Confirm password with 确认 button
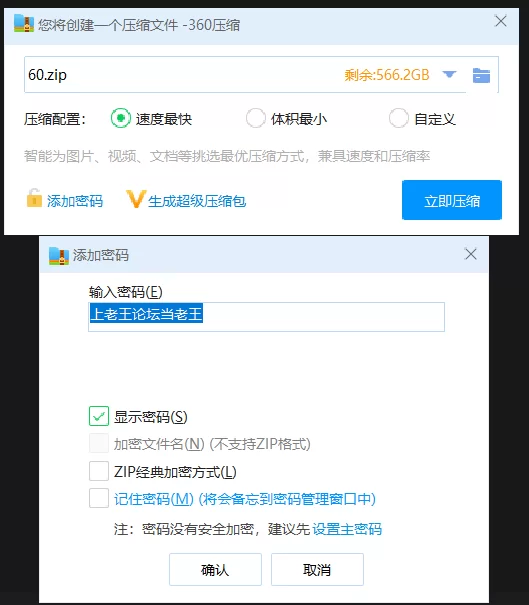The width and height of the screenshot is (529, 605). (215, 570)
